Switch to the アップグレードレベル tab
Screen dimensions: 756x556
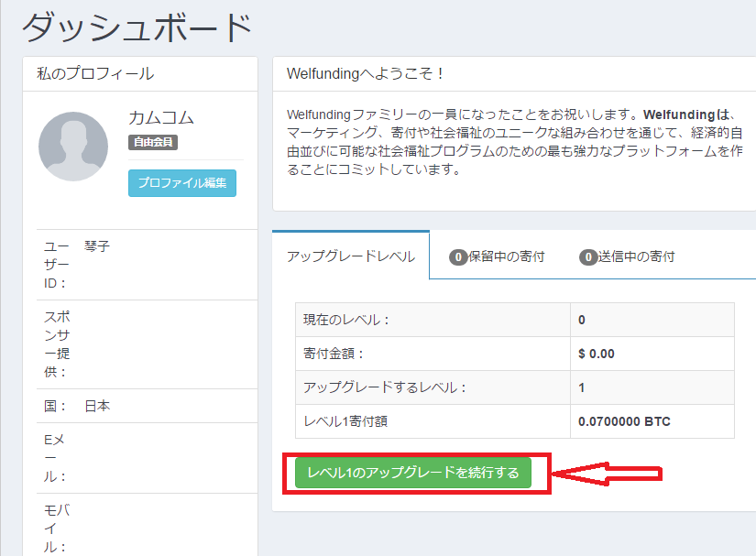351,256
